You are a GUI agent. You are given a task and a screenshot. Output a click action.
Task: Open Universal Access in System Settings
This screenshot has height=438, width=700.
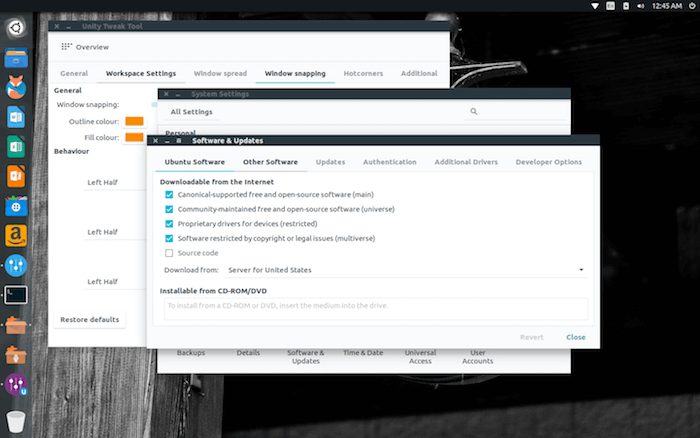[420, 357]
